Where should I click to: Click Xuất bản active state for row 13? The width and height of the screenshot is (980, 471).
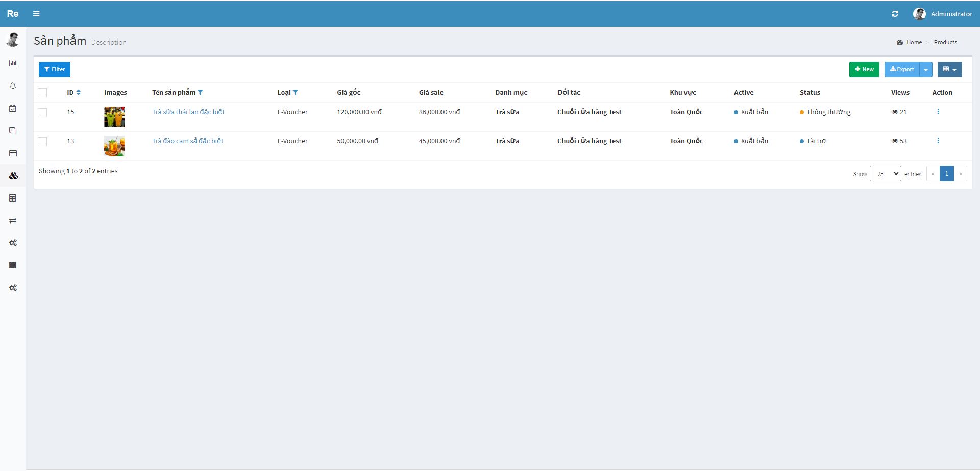pos(751,141)
